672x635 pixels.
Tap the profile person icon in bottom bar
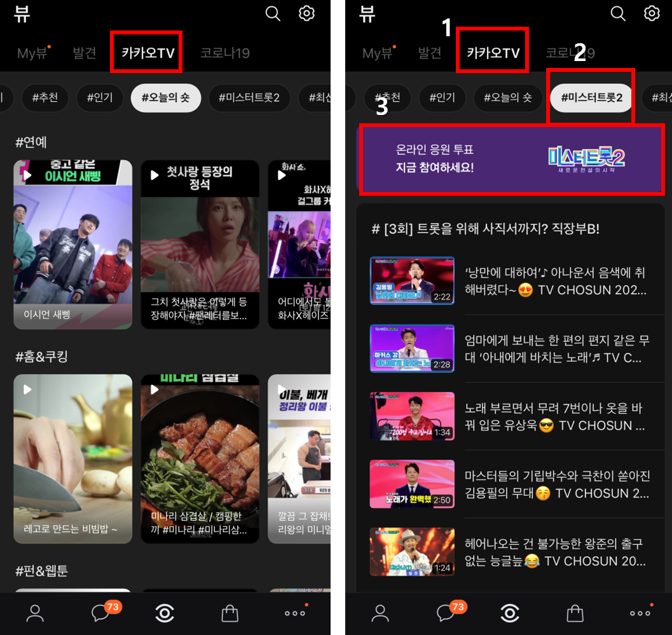point(34,613)
